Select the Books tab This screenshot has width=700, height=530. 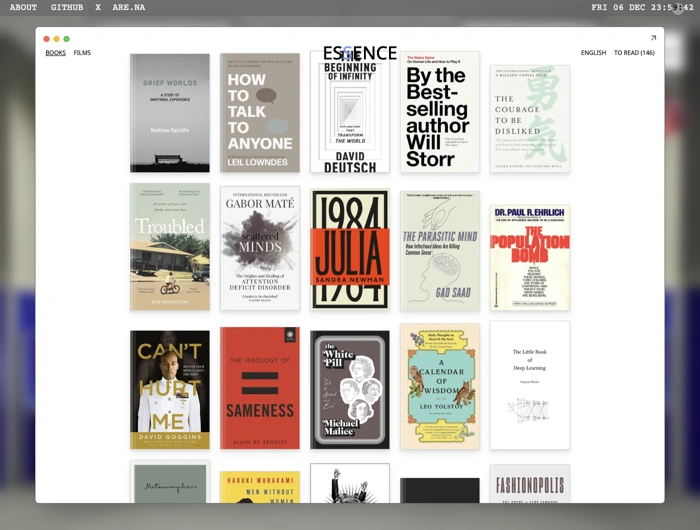coord(55,53)
